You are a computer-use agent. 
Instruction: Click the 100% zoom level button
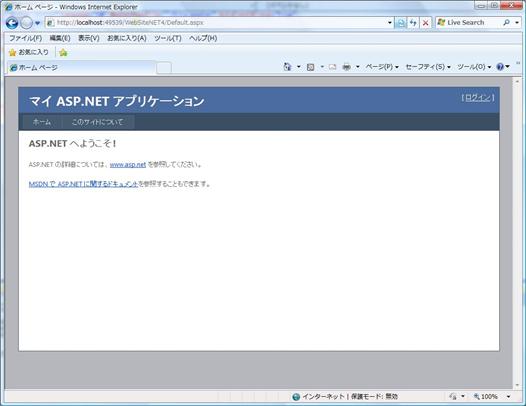pos(485,397)
